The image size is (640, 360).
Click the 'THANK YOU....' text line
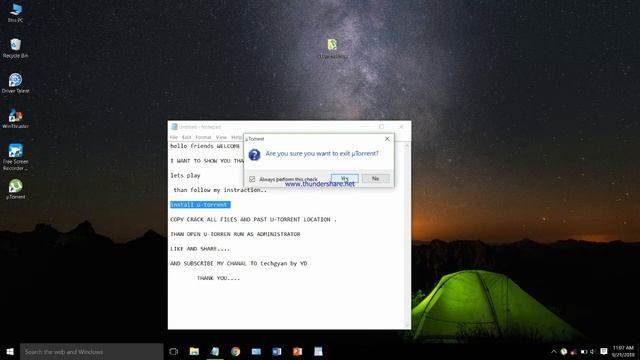[x=218, y=278]
